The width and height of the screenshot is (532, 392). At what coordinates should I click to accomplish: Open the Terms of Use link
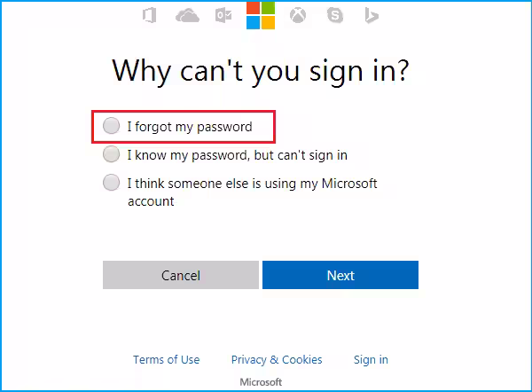[166, 359]
